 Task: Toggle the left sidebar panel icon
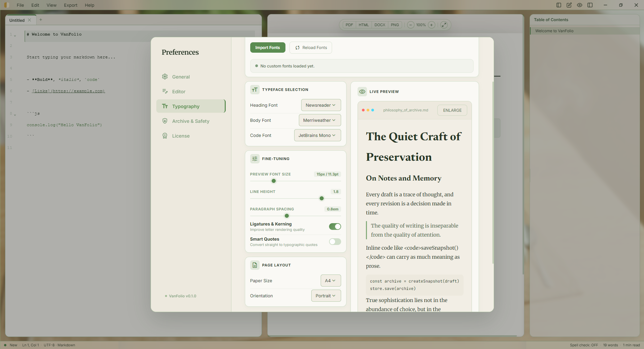pos(558,5)
